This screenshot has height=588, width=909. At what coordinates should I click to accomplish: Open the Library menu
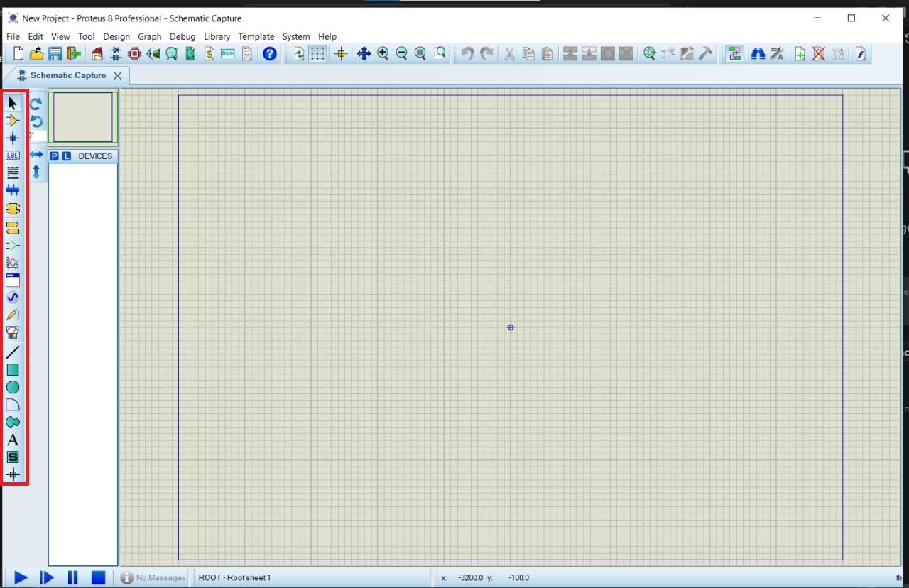217,36
